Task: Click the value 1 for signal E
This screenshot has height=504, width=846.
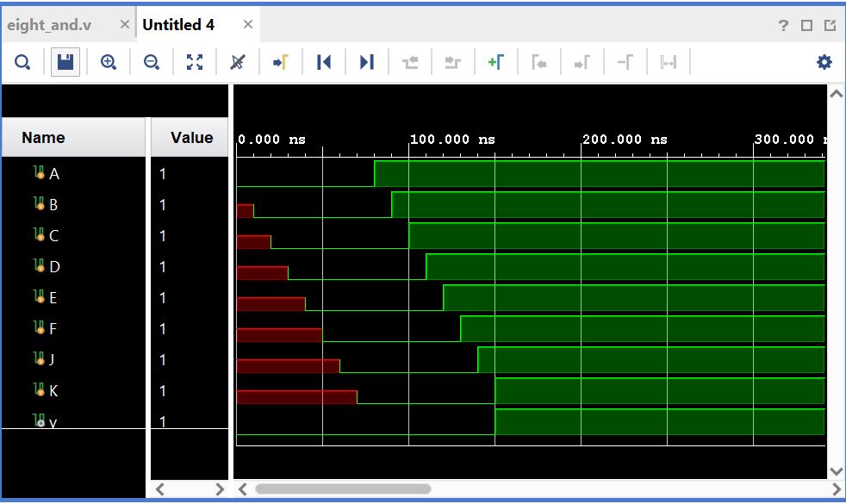Action: [163, 298]
